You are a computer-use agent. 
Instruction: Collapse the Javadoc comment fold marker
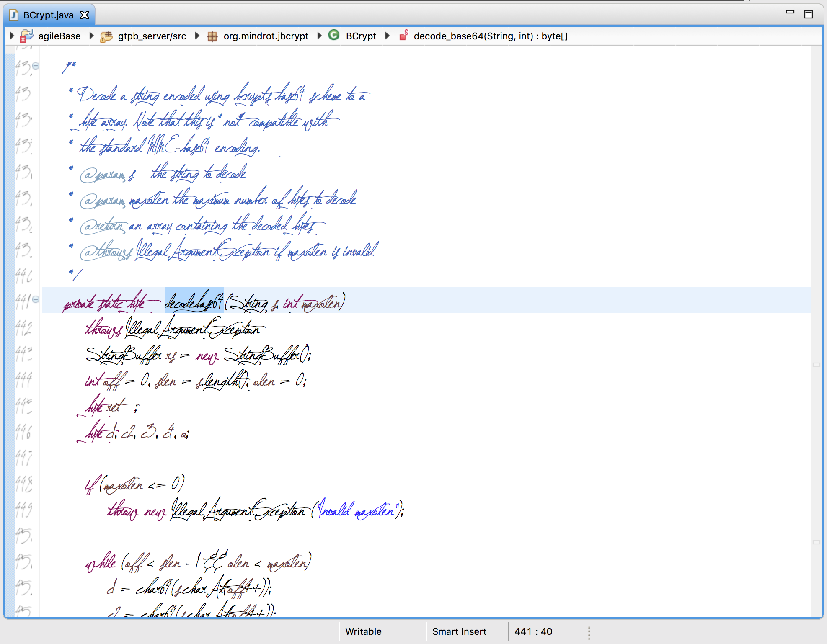click(x=36, y=65)
